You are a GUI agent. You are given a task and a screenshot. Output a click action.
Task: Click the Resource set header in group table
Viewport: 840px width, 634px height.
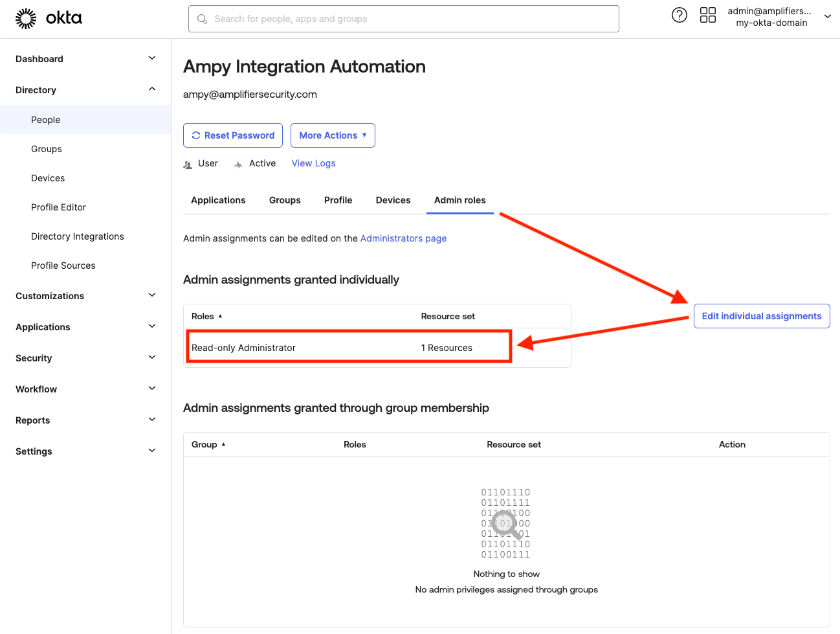pos(514,444)
